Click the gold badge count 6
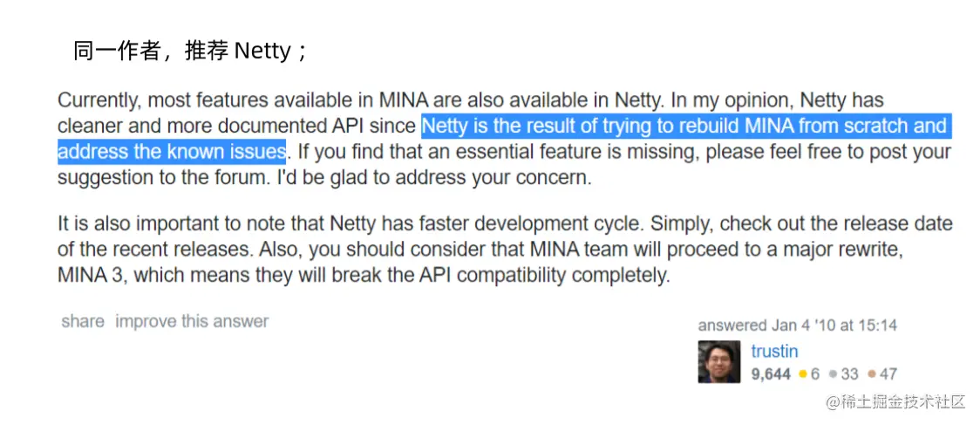Image resolution: width=980 pixels, height=425 pixels. [815, 374]
